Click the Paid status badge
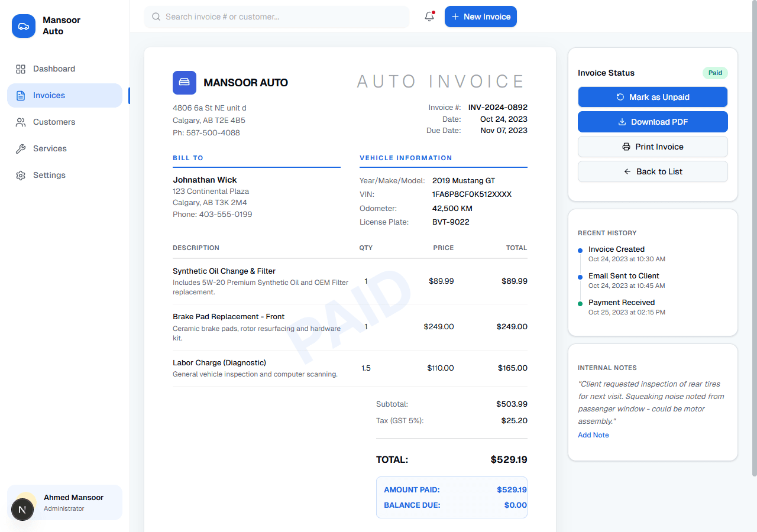The width and height of the screenshot is (757, 532). [x=715, y=73]
